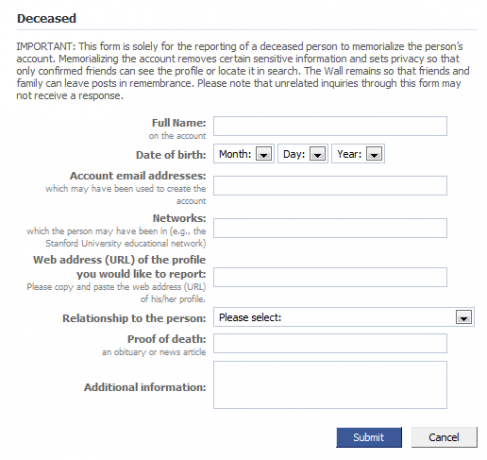Click the Networks text field

point(330,228)
